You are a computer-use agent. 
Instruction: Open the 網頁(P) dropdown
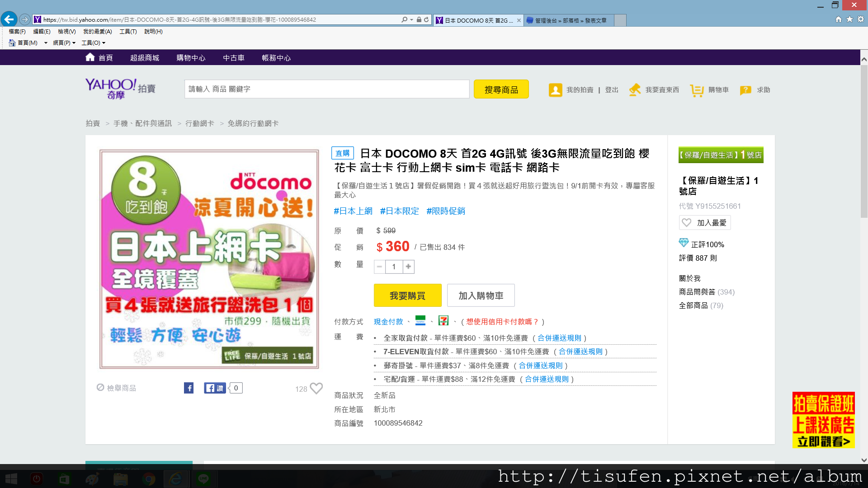pos(64,43)
